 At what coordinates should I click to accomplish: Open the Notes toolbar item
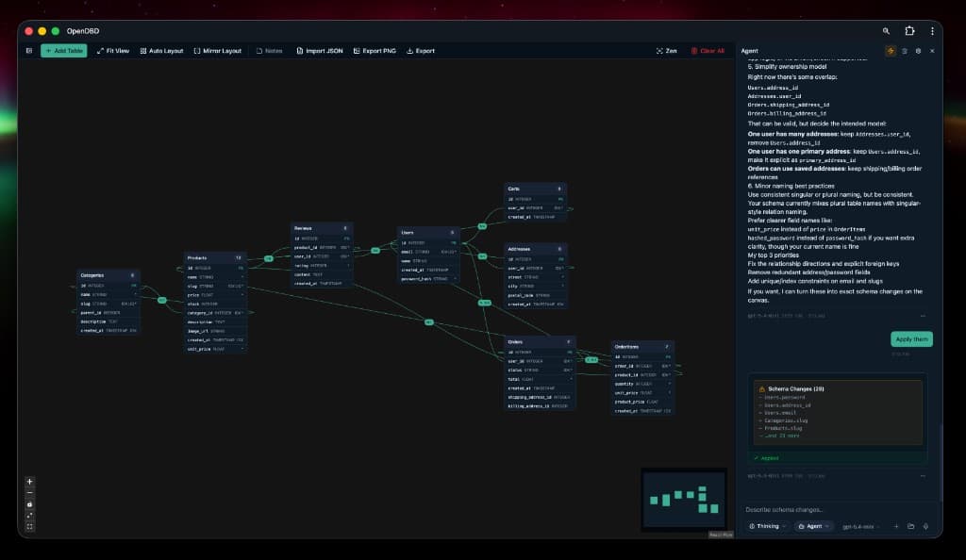tap(269, 51)
